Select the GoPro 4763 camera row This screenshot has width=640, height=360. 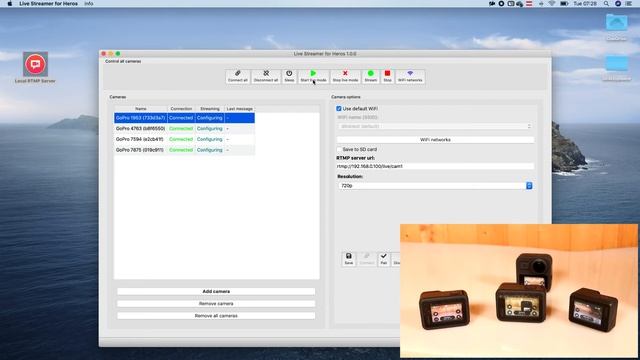pos(184,129)
